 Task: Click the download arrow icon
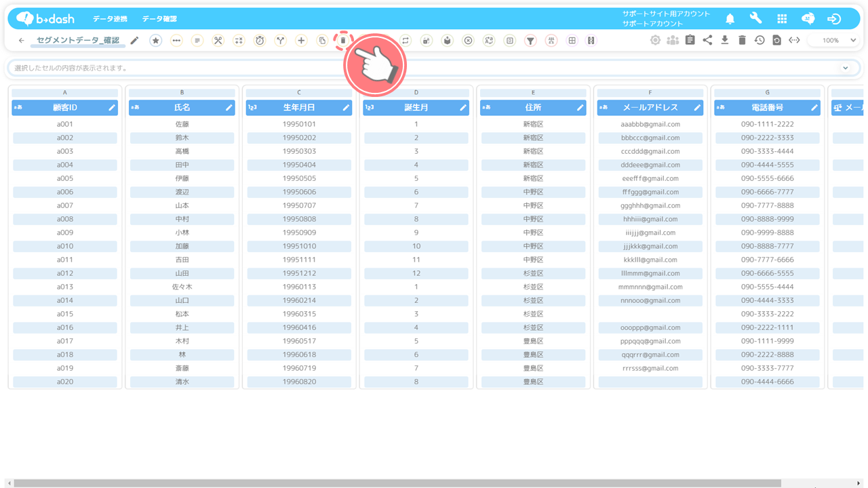pyautogui.click(x=725, y=40)
